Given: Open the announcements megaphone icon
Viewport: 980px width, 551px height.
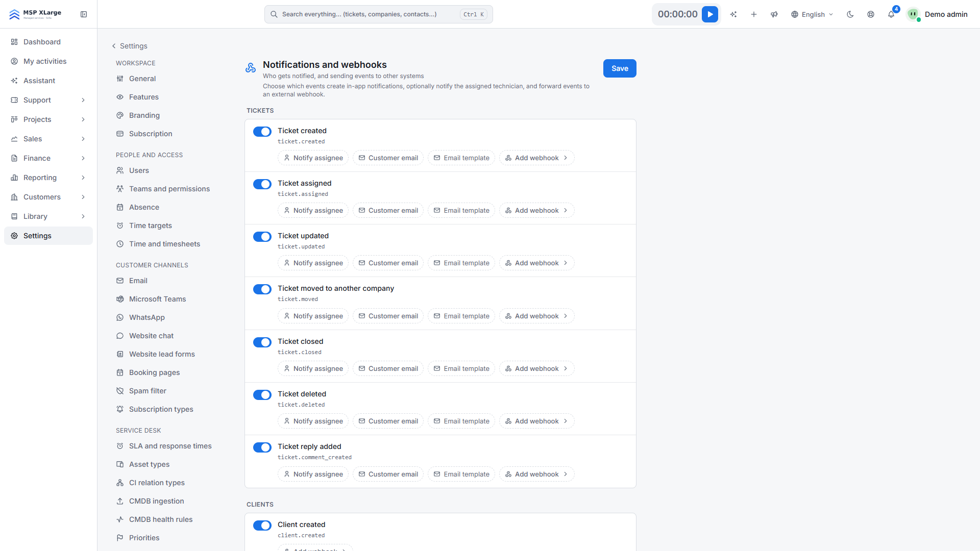Looking at the screenshot, I should tap(774, 14).
